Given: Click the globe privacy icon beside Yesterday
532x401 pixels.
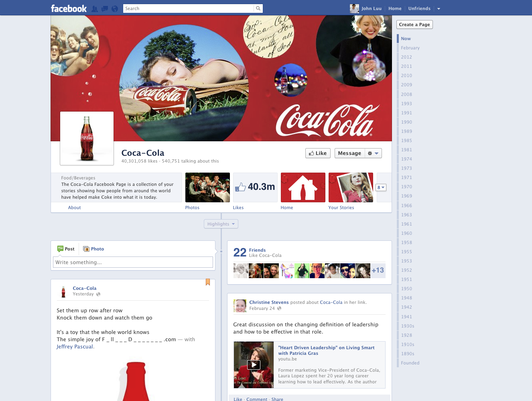Looking at the screenshot, I should pyautogui.click(x=98, y=294).
